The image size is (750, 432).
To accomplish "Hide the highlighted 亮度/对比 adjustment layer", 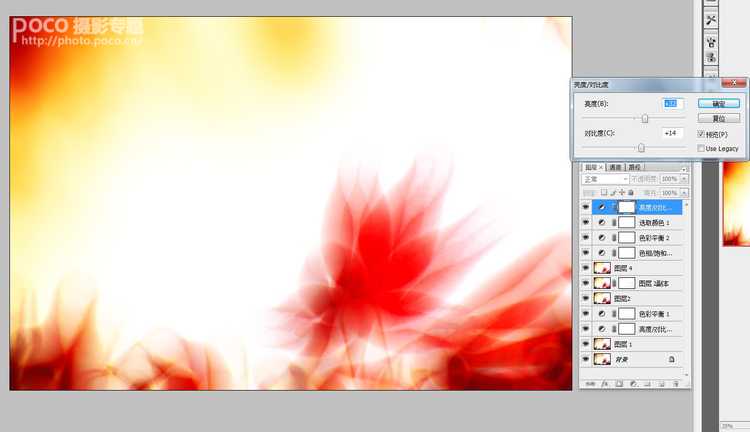I will tap(585, 207).
